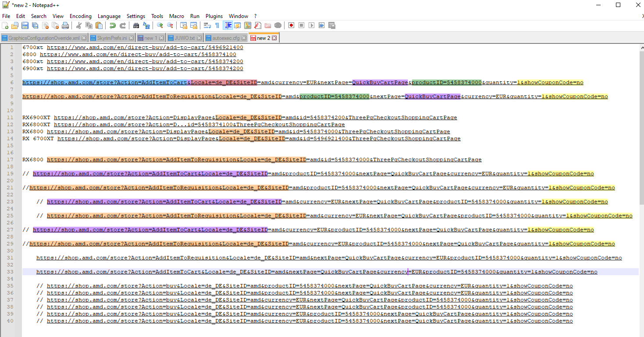Open Replace dialog via toolbar icon
Image resolution: width=644 pixels, height=337 pixels.
(146, 25)
